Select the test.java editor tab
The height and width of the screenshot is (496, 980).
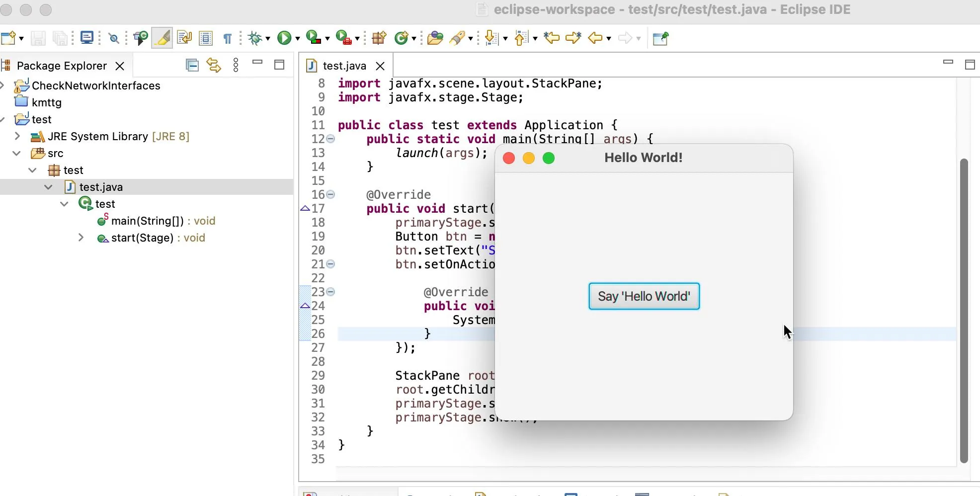pyautogui.click(x=344, y=66)
